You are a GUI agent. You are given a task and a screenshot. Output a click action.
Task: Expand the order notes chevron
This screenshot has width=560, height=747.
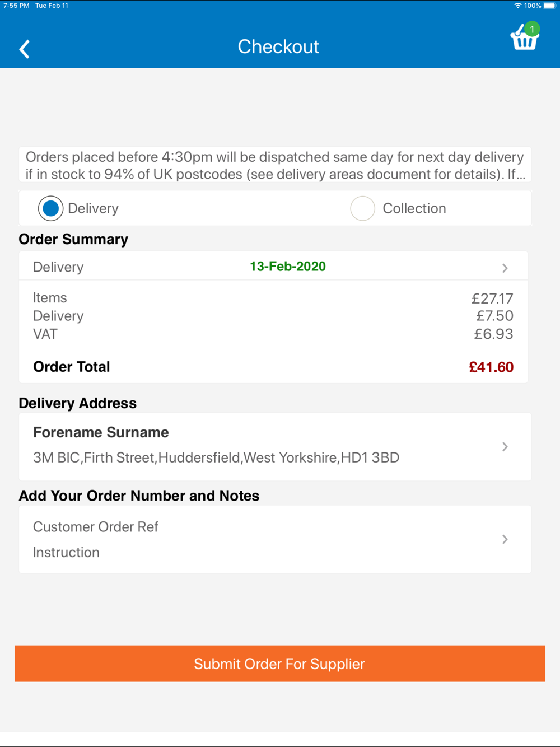[x=505, y=539]
